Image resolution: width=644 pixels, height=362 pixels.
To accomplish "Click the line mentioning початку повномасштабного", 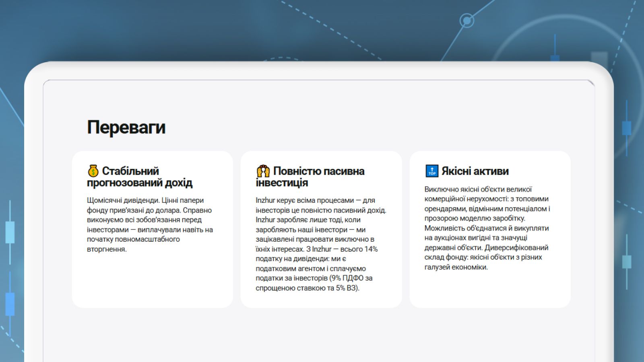I will pyautogui.click(x=133, y=239).
